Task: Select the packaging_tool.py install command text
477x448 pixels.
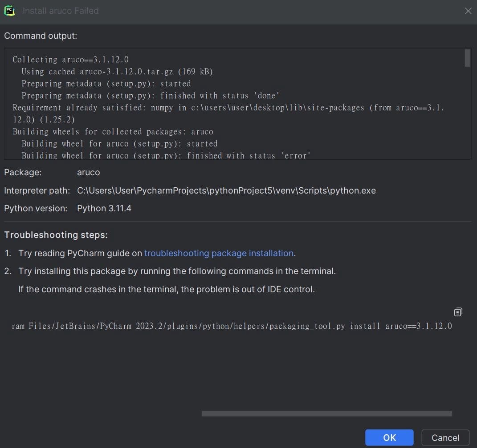Action: pyautogui.click(x=232, y=326)
